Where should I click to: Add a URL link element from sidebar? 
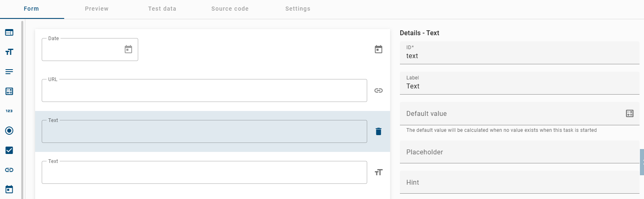(9, 170)
